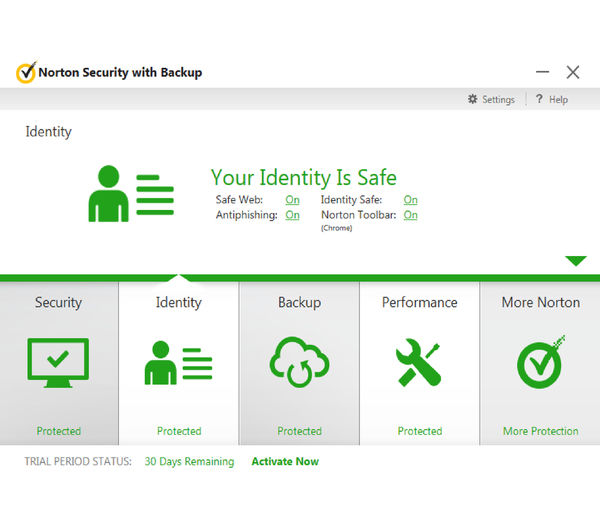Expand the green down arrow panel
Viewport: 600px width, 532px height.
click(x=576, y=261)
